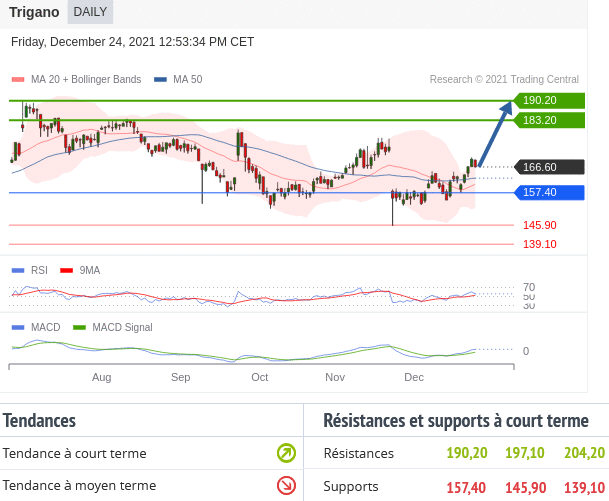
Task: Click the Aug label on the time axis
Action: [x=101, y=377]
